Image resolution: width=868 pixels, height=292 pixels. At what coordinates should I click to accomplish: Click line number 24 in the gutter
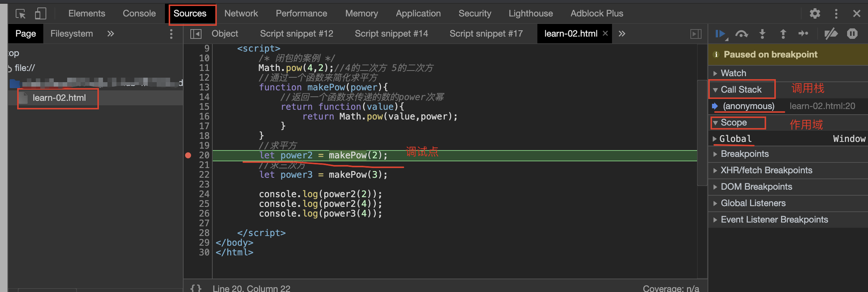point(204,194)
